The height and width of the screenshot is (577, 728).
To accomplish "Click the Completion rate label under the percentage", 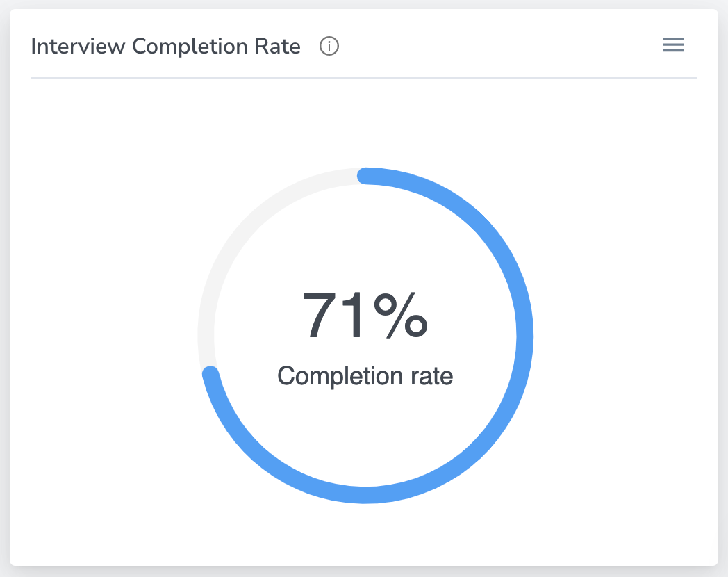I will coord(365,376).
